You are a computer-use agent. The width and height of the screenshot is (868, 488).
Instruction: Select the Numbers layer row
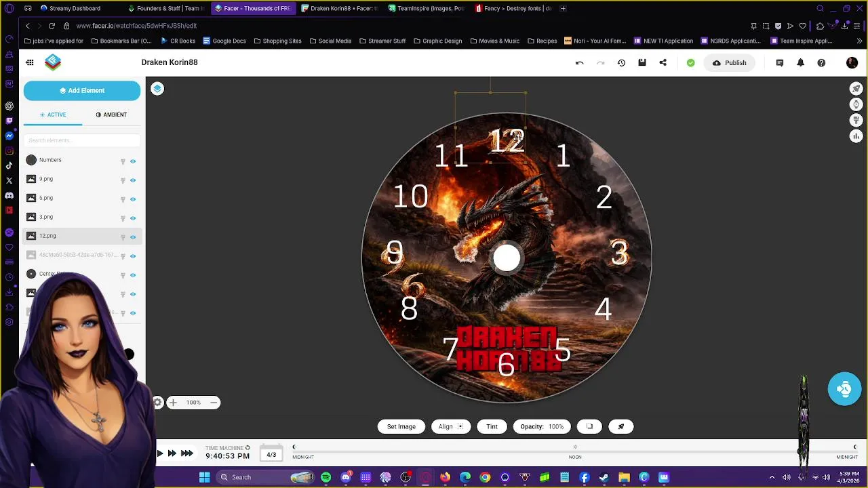(x=81, y=160)
